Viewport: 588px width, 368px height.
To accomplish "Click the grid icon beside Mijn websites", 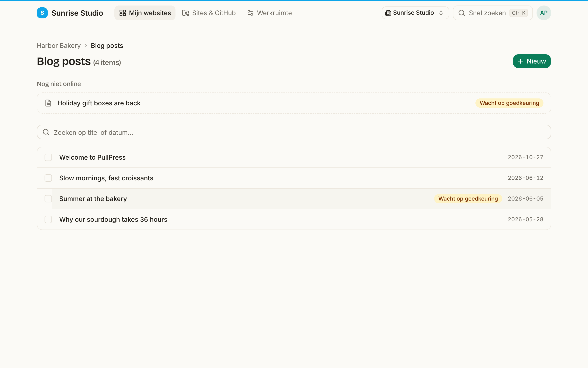I will pos(123,13).
